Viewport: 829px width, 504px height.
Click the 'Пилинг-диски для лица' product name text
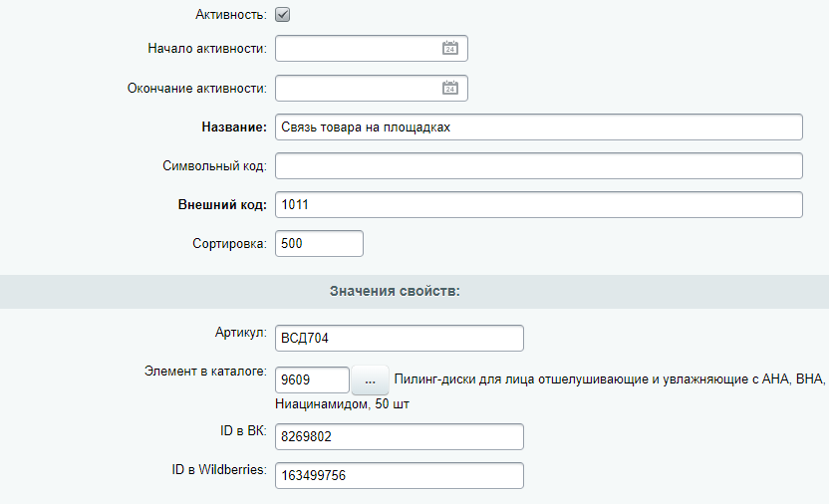[x=608, y=379]
